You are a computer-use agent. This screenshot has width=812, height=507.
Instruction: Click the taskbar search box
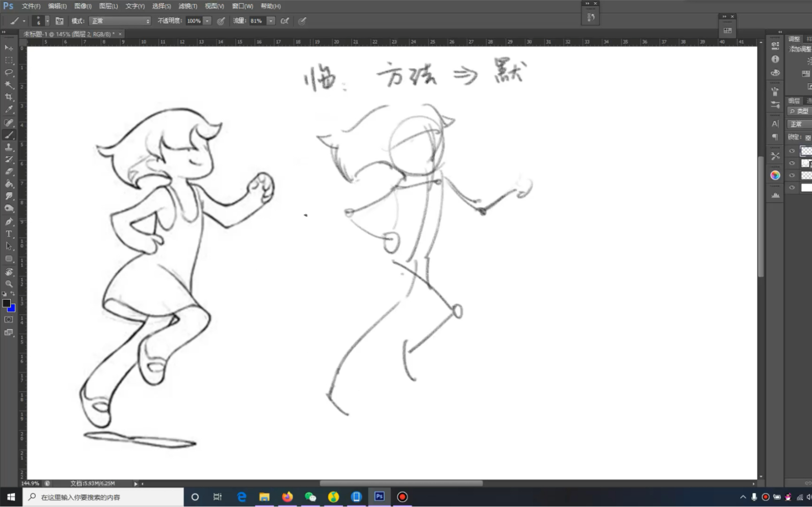[103, 497]
